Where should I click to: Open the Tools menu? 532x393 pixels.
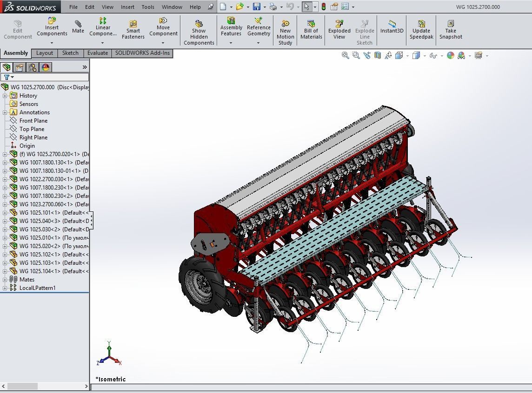coord(148,7)
